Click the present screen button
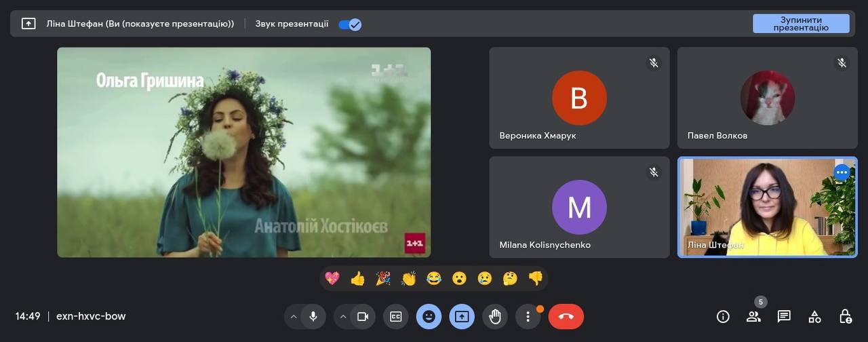Image resolution: width=868 pixels, height=342 pixels. [x=462, y=316]
